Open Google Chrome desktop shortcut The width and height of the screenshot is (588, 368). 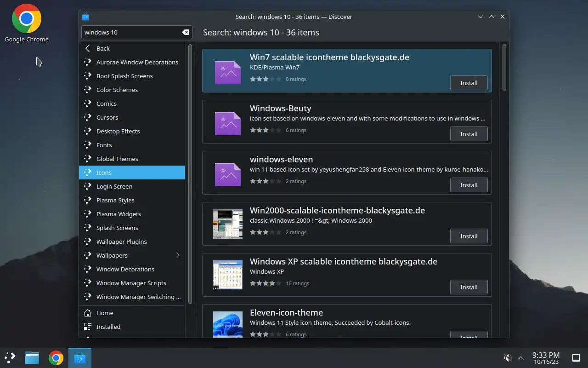point(27,23)
